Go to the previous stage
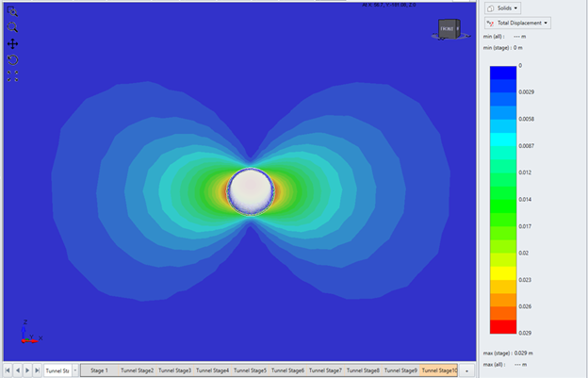This screenshot has width=588, height=378. [x=17, y=370]
